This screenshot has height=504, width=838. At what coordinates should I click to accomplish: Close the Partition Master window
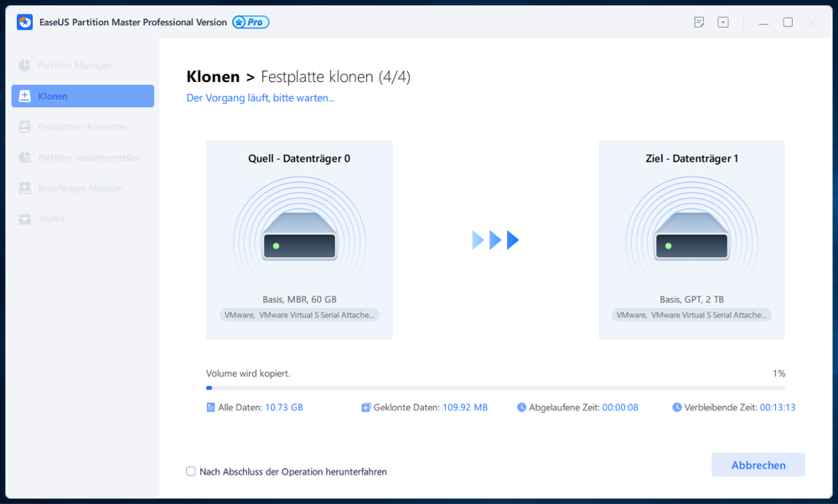click(812, 23)
